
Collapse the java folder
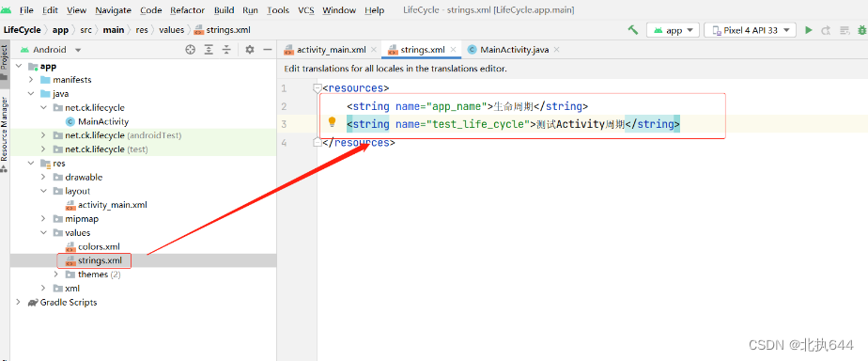[x=31, y=94]
